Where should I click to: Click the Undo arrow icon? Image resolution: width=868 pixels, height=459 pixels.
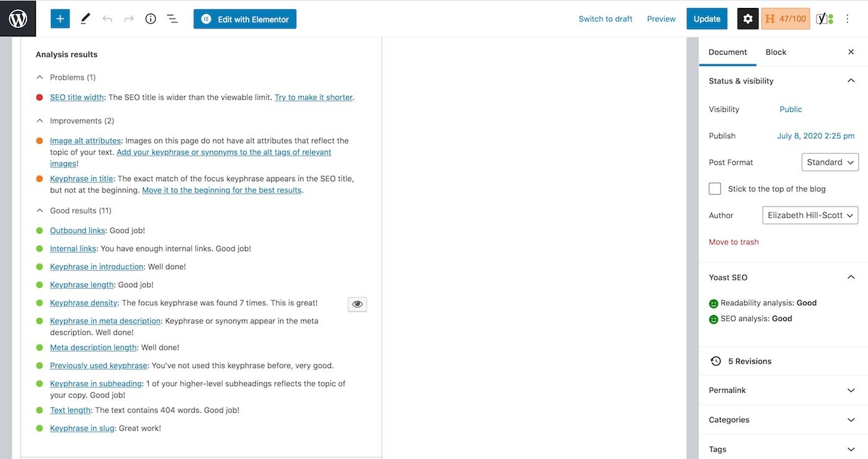[107, 19]
